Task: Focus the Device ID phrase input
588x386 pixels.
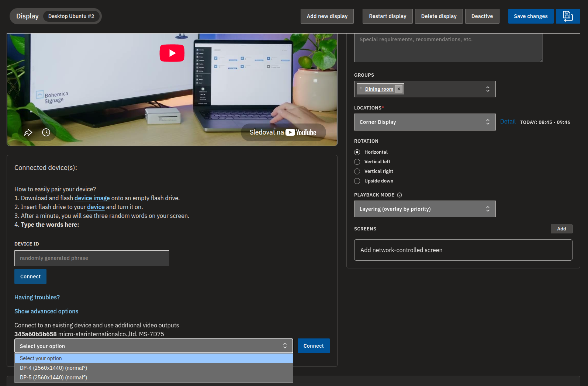Action: coord(92,258)
